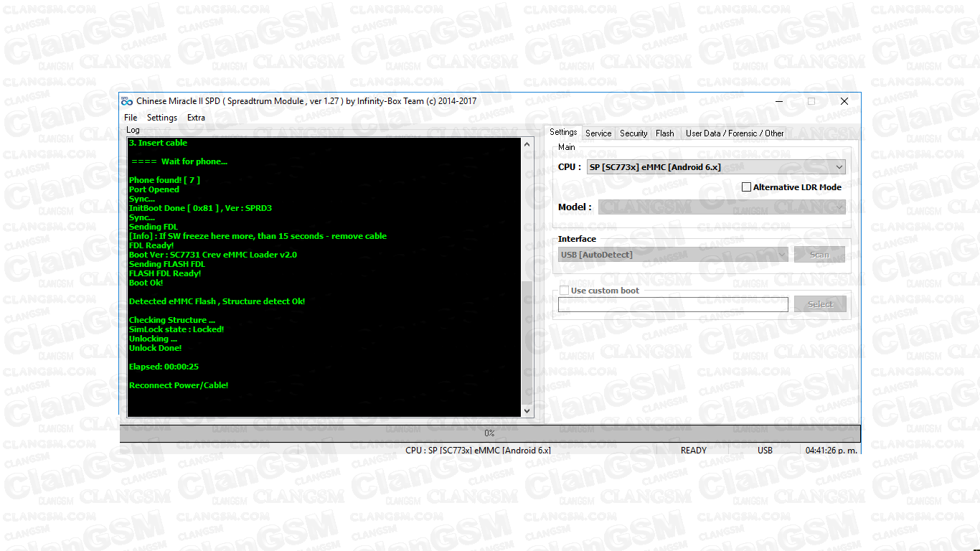Click 'InitBoot Done' log line

click(200, 208)
